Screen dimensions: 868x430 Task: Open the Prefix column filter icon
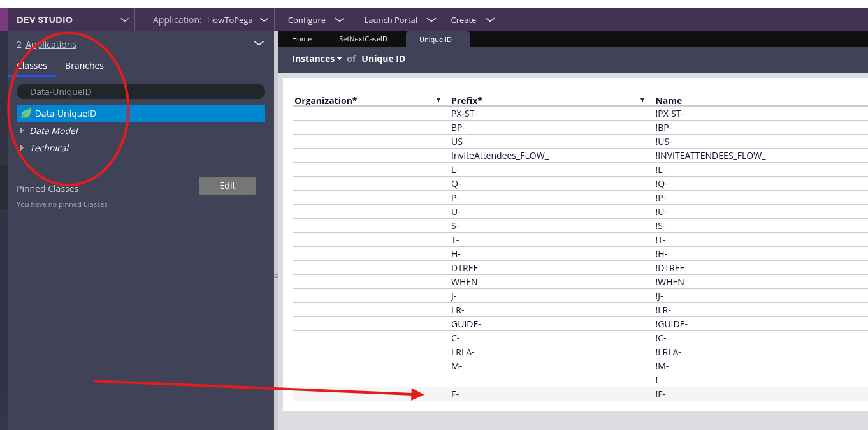(x=642, y=100)
